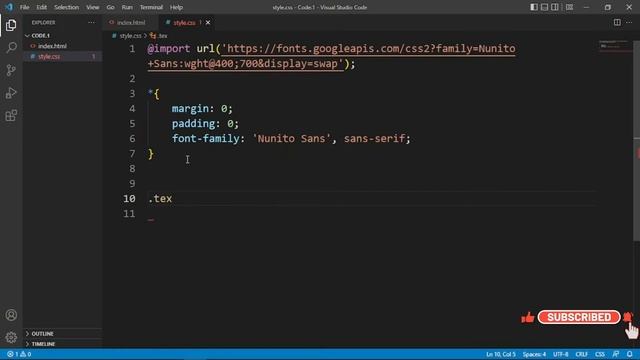
Task: Split the editor to the right
Action: pos(617,22)
